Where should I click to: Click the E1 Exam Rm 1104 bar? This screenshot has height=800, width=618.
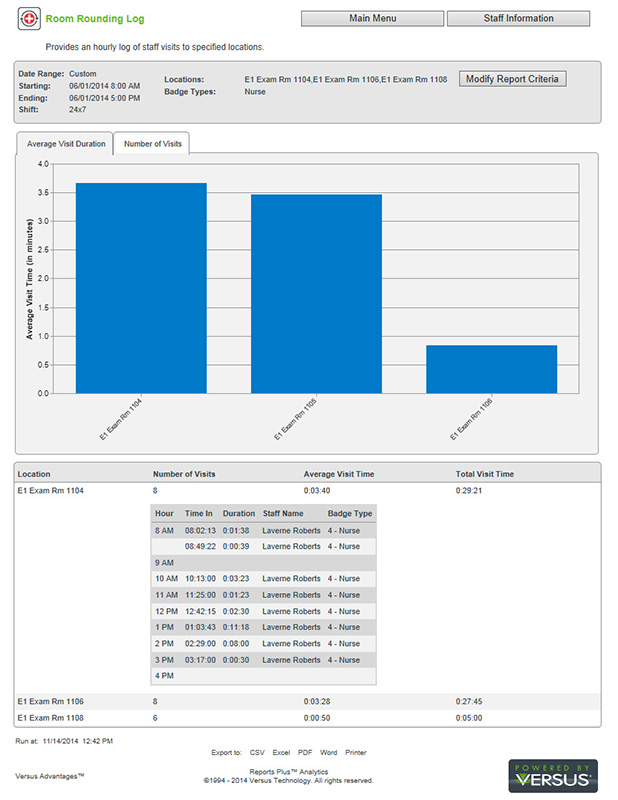point(141,288)
